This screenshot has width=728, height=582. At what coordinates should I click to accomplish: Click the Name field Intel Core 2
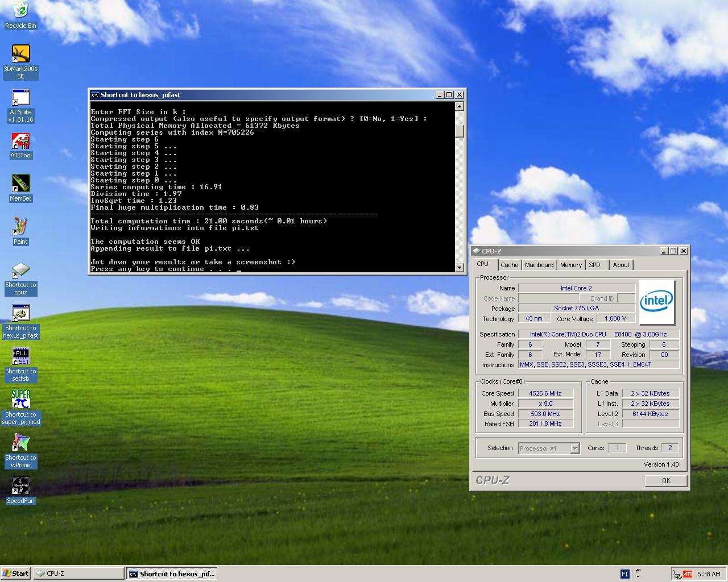[576, 288]
